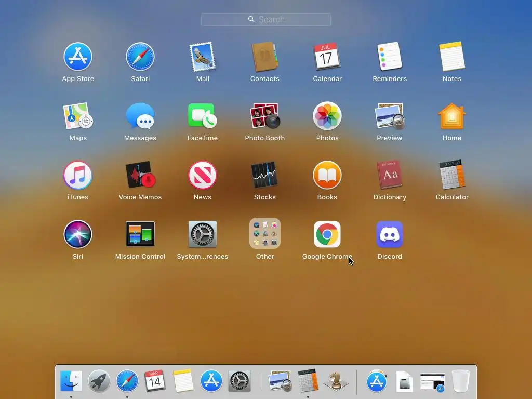Launch Preview from the Launchpad grid
Image resolution: width=532 pixels, height=399 pixels.
click(x=390, y=116)
